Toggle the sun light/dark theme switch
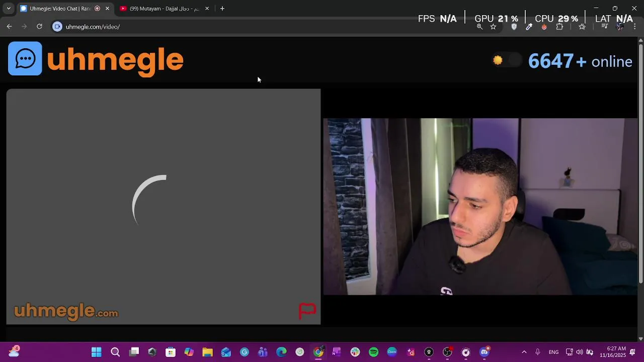 (x=507, y=60)
